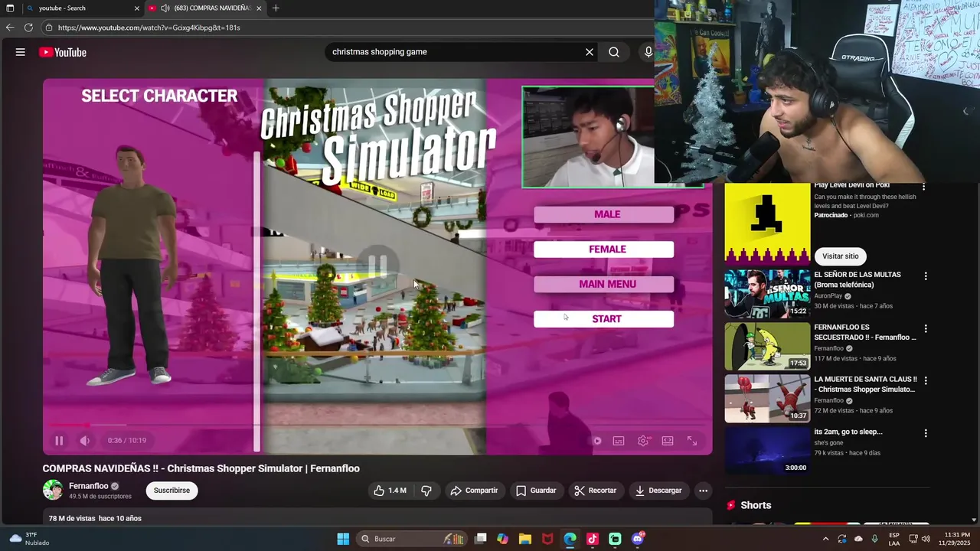
Task: Share the video using Compartir
Action: coord(474,491)
